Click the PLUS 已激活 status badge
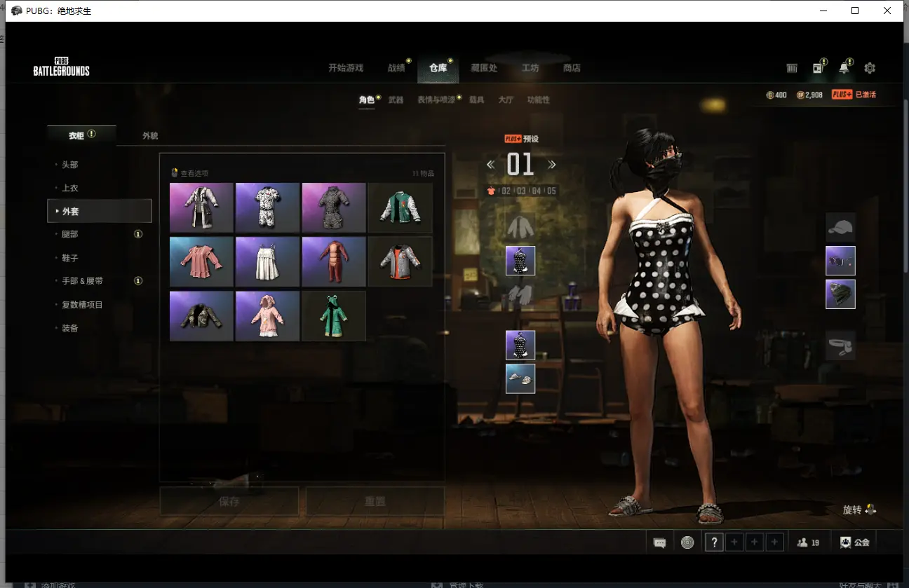Screen dimensions: 909x588 coord(854,95)
